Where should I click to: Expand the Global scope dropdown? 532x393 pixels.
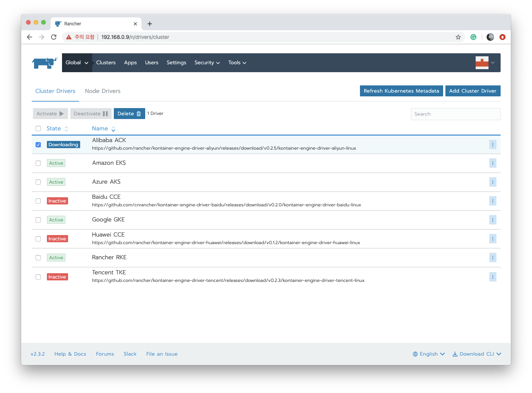(77, 63)
